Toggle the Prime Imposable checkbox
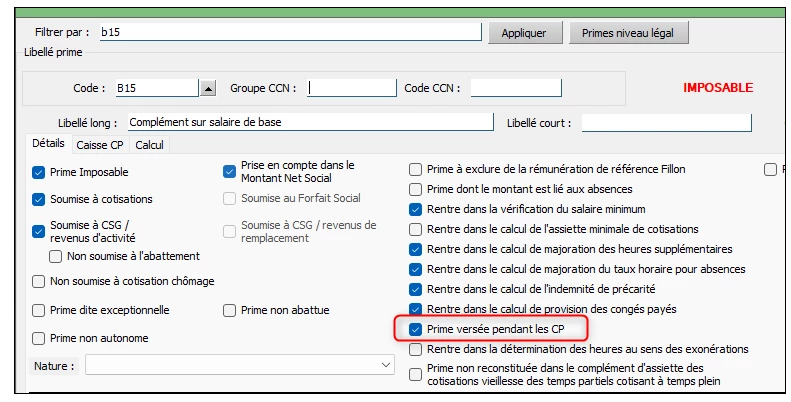791x402 pixels. 38,173
